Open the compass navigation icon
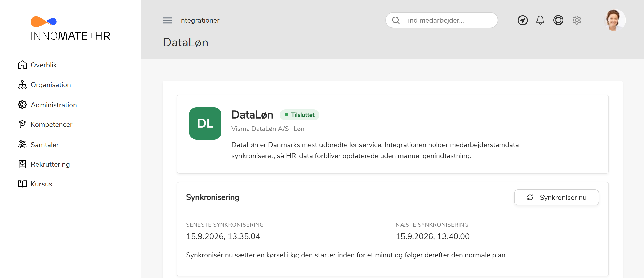Viewport: 644px width, 278px height. (523, 20)
